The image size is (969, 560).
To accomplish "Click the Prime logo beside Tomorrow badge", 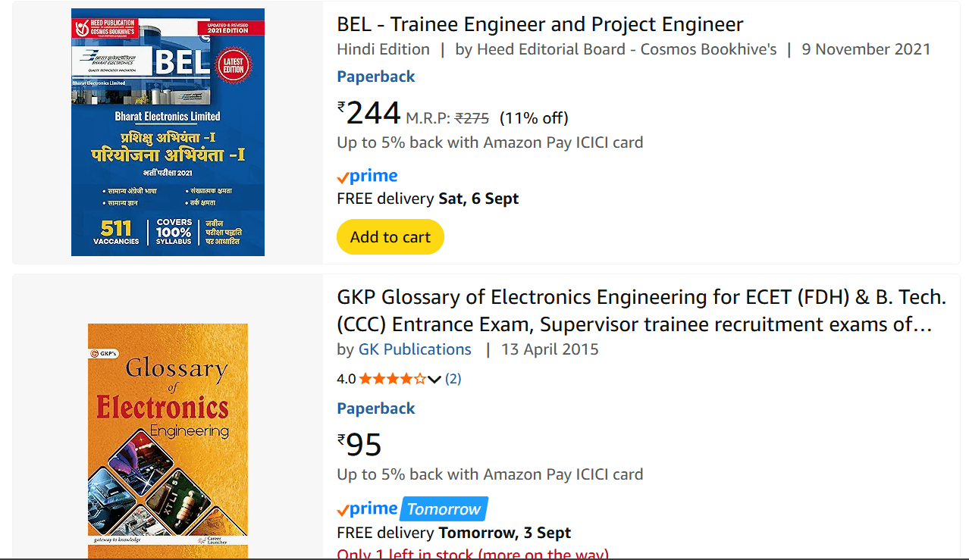I will coord(367,508).
